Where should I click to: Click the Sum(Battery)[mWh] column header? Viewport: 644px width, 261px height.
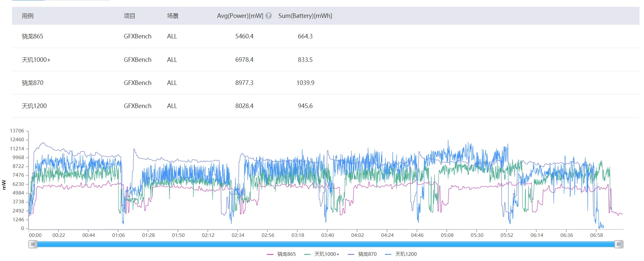tap(305, 16)
